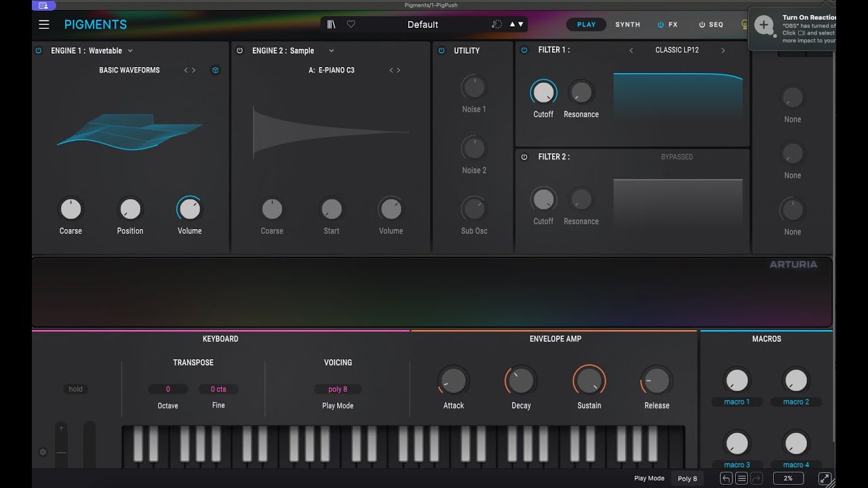Enable the keyboard hold button

pos(76,389)
